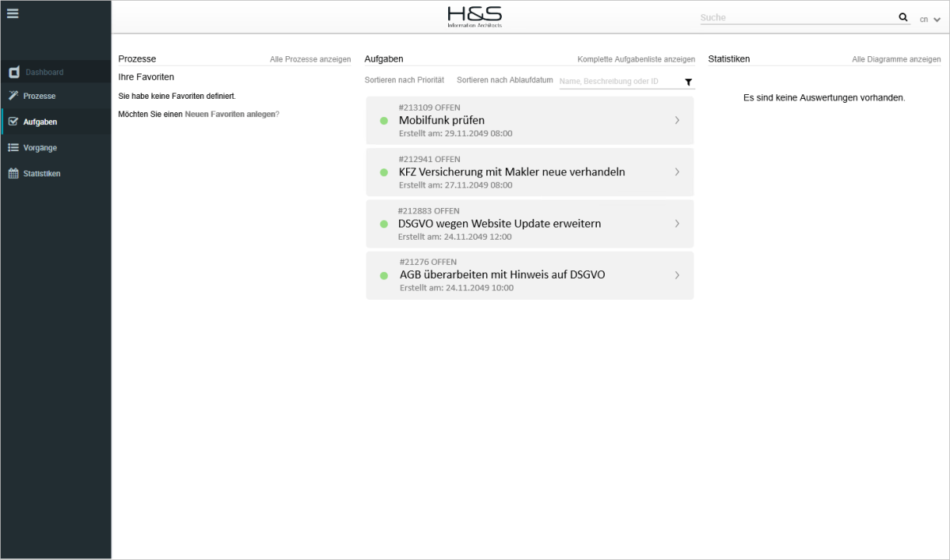
Task: Open Vorgänge in sidebar
Action: tap(55, 148)
